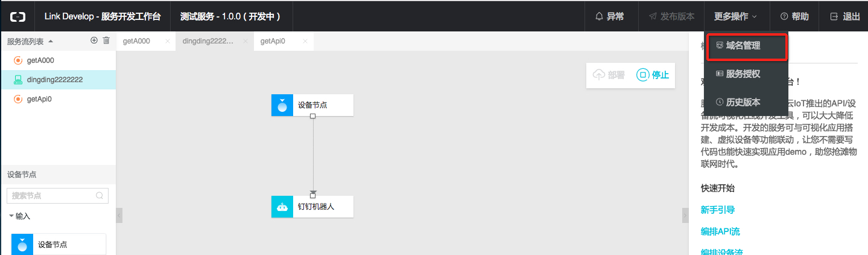Click the 钉钉机器人 robot node icon
The height and width of the screenshot is (255, 868).
[x=282, y=207]
